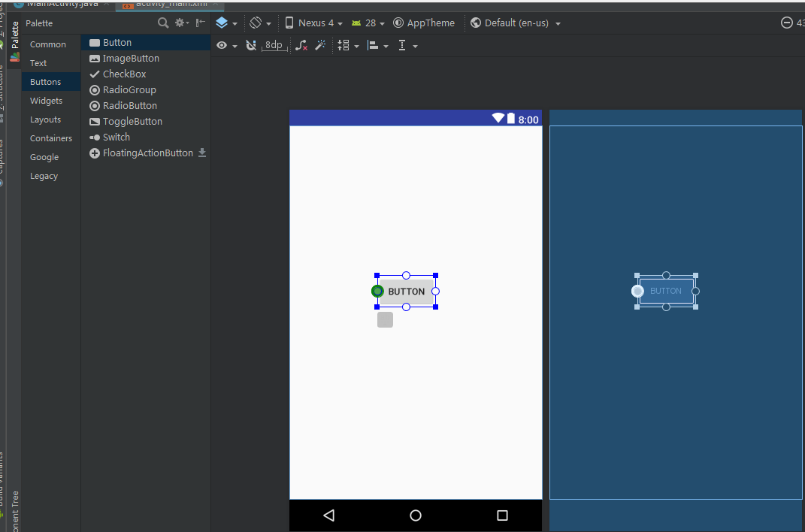Image resolution: width=805 pixels, height=532 pixels.
Task: Select CheckBox in the palette list
Action: [146, 74]
